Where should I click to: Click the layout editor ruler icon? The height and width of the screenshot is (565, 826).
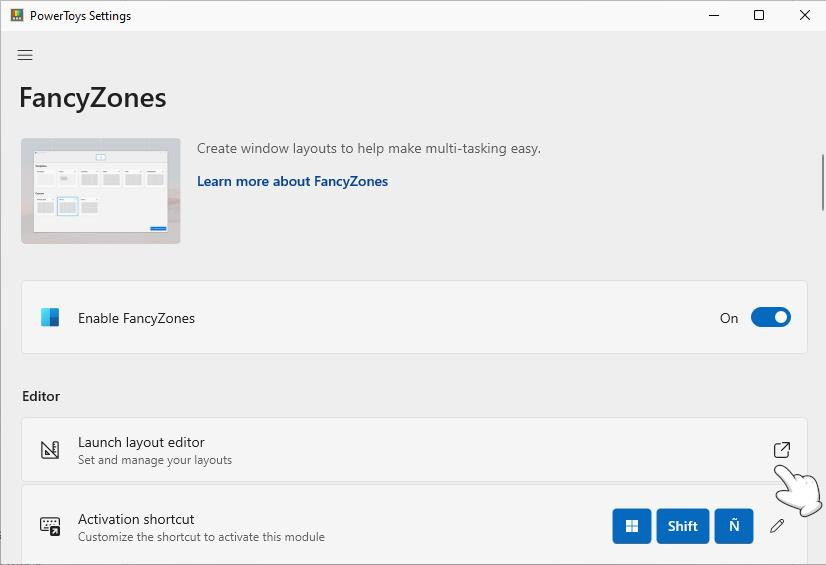(50, 450)
